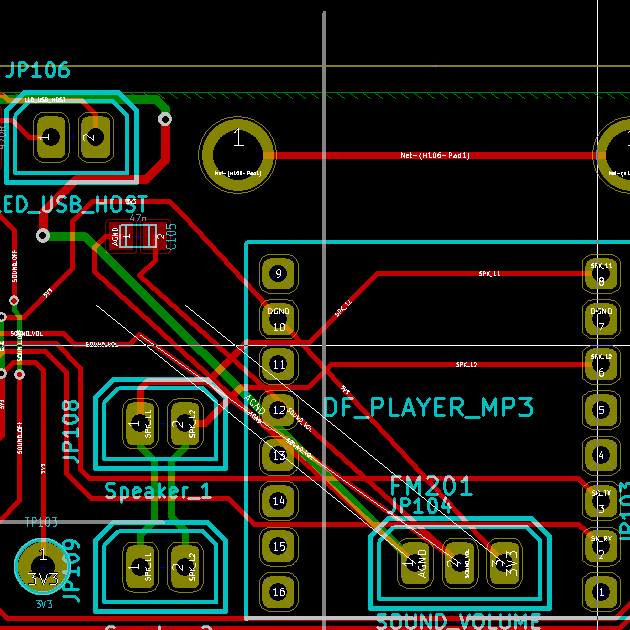Click the JP104 reference text
The width and height of the screenshot is (630, 630).
(421, 505)
